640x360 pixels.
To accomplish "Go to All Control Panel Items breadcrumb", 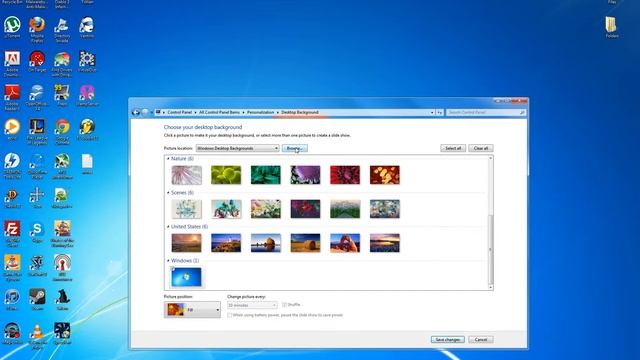I will 220,112.
